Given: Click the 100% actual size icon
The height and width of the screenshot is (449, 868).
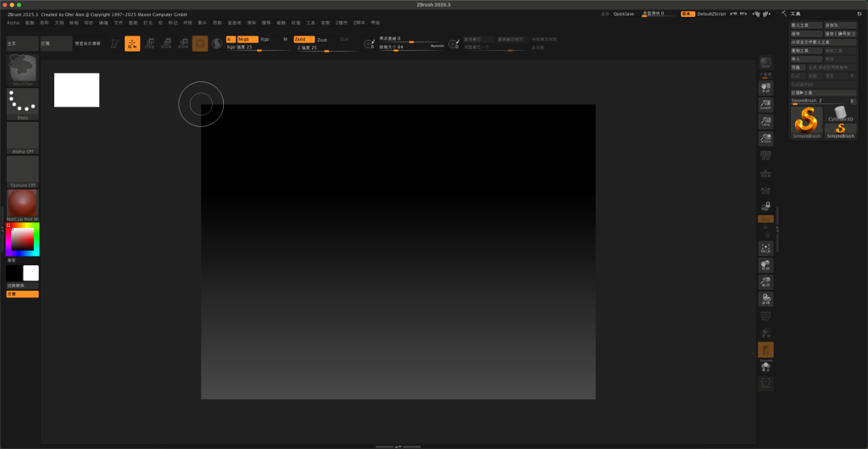Looking at the screenshot, I should pyautogui.click(x=765, y=122).
